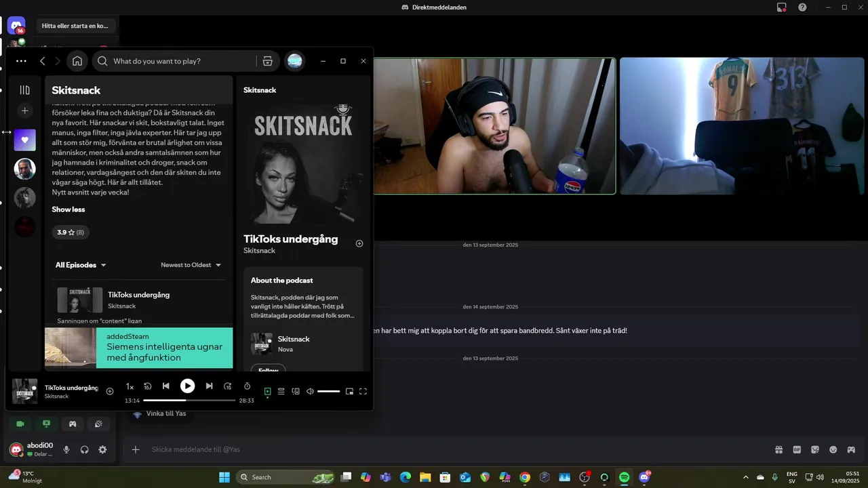Toggle Discord screen share button
Viewport: 868px width, 488px height.
46,424
